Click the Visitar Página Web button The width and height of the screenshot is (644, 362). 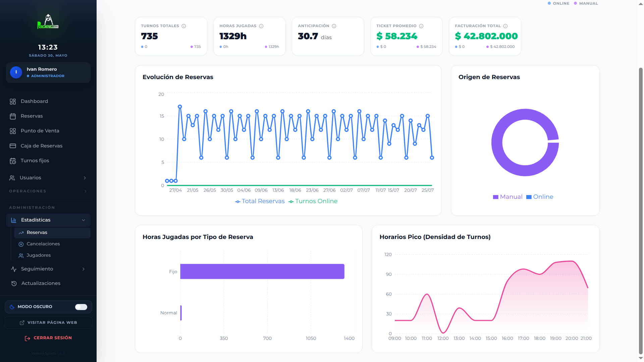coord(48,323)
